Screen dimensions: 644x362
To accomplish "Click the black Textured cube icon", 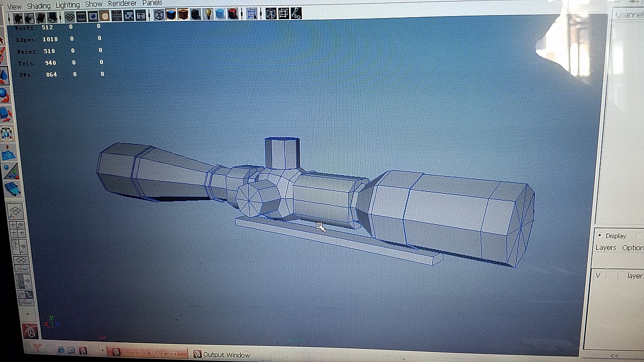I will coord(195,15).
